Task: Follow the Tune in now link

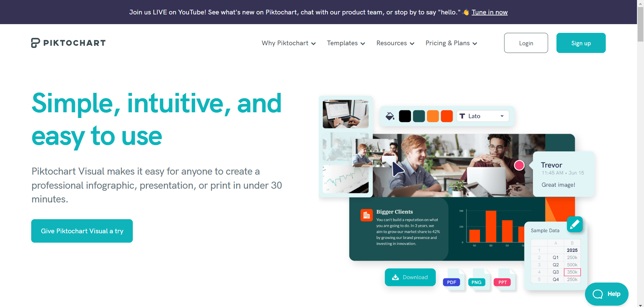Action: [x=489, y=12]
